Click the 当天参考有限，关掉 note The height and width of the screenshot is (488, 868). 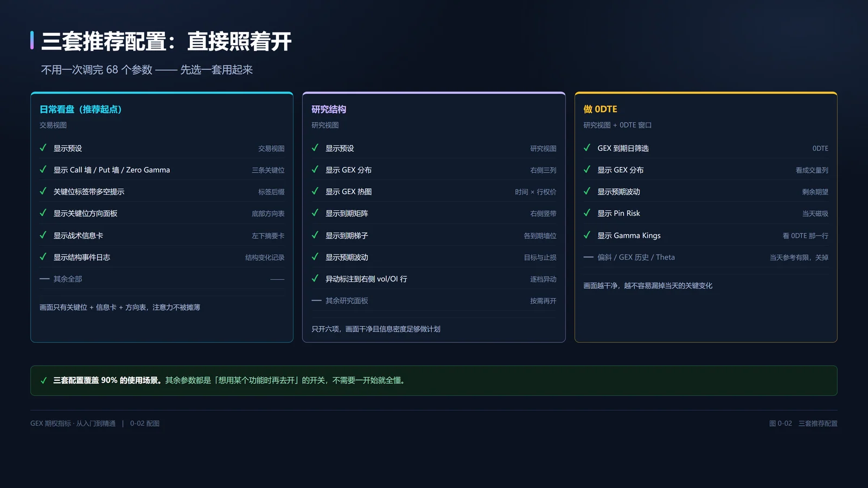[x=799, y=258]
